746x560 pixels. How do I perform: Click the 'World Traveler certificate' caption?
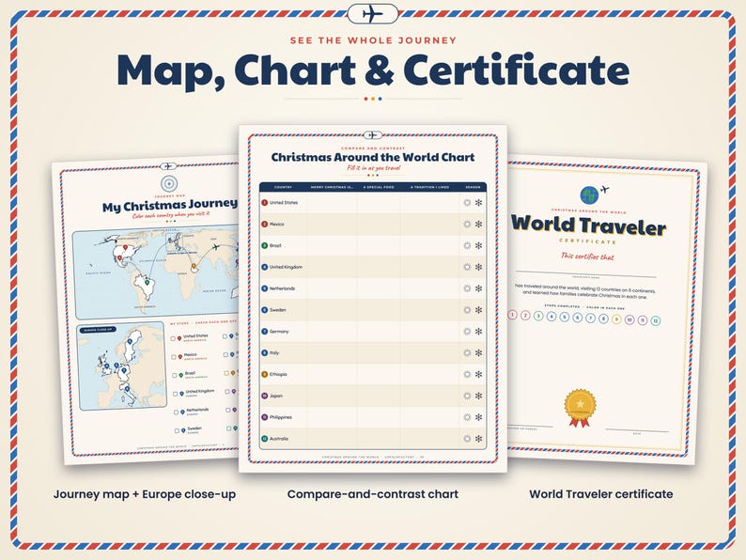pos(601,494)
